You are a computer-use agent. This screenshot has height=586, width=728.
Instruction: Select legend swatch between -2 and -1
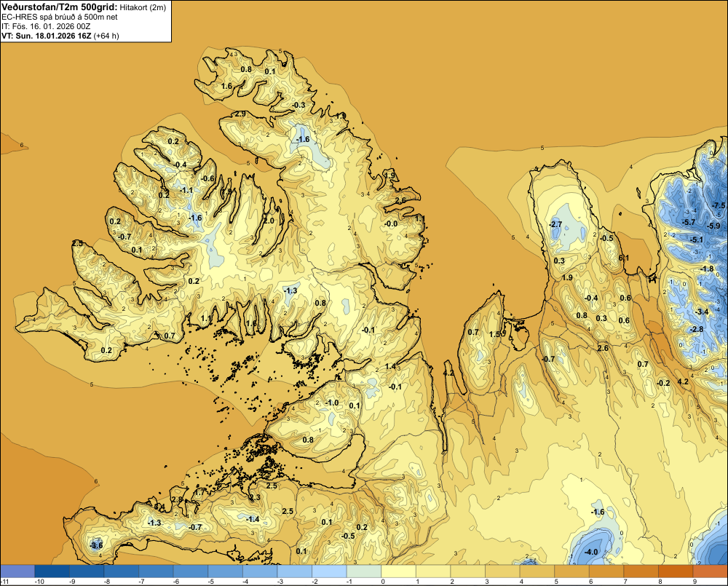pos(329,571)
